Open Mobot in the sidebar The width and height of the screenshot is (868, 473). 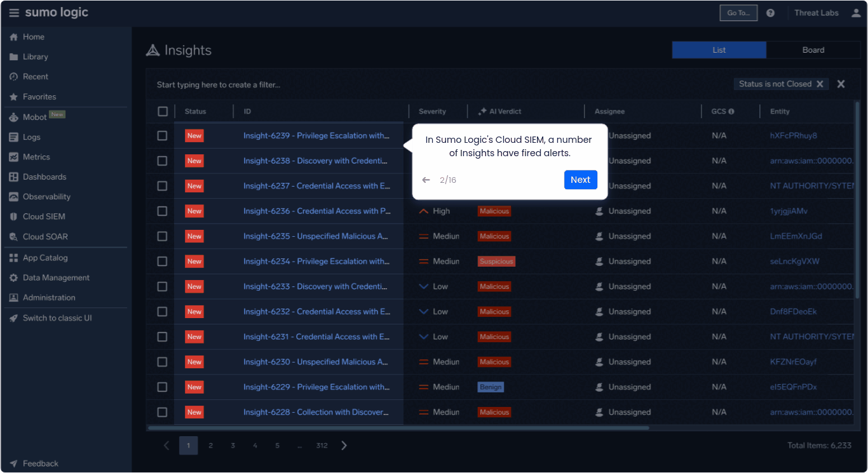coord(34,117)
